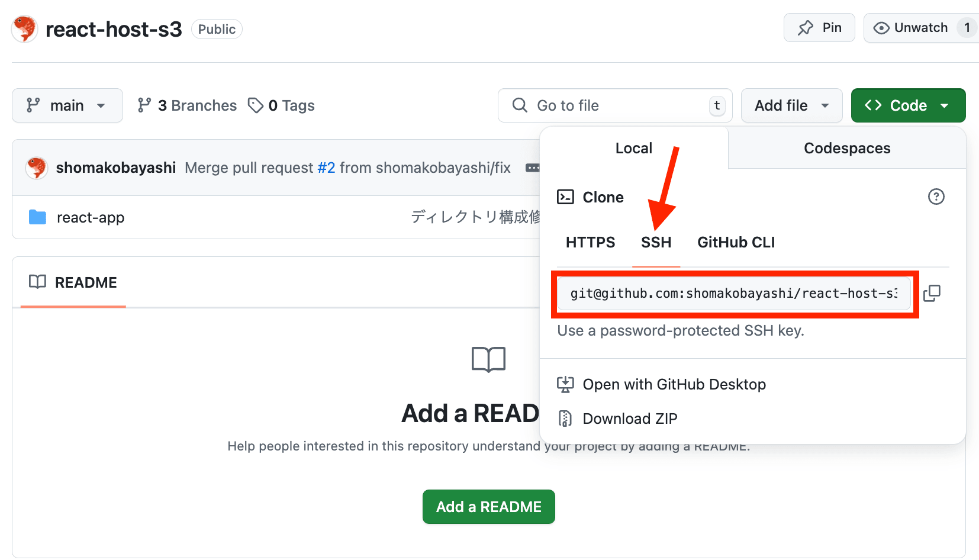Click the commit author avatar next to shomakobayashi
979x560 pixels.
[x=37, y=168]
